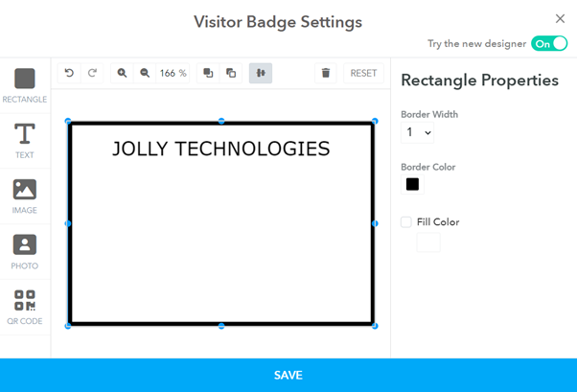
Task: Send selected element to back
Action: [231, 73]
